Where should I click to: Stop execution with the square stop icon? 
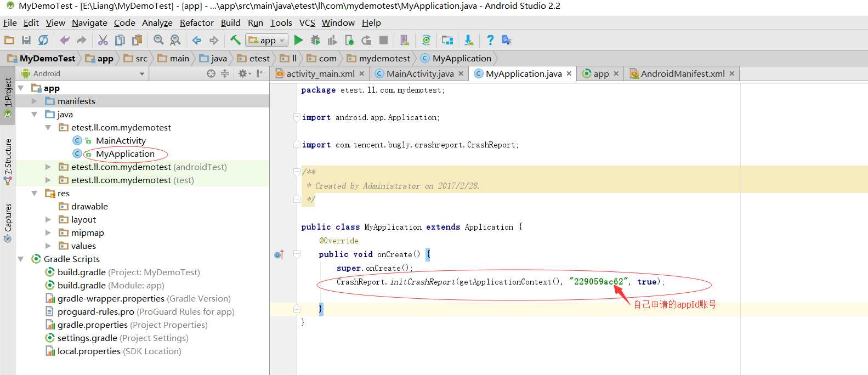(384, 40)
